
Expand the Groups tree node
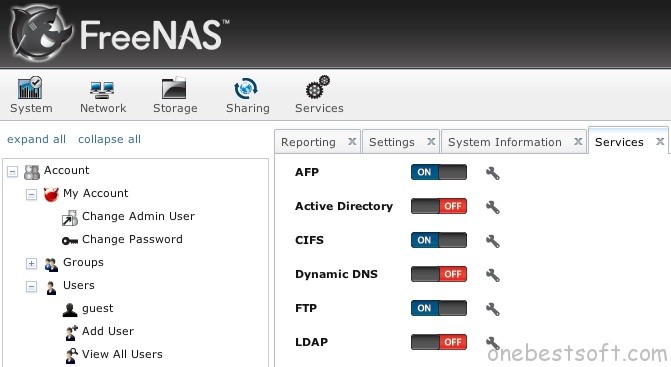31,263
